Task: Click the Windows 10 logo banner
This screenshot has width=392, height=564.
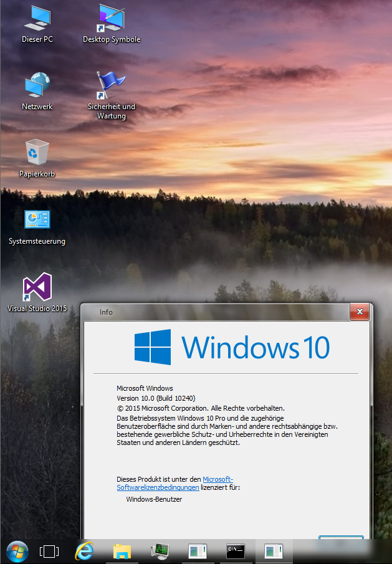Action: [232, 347]
